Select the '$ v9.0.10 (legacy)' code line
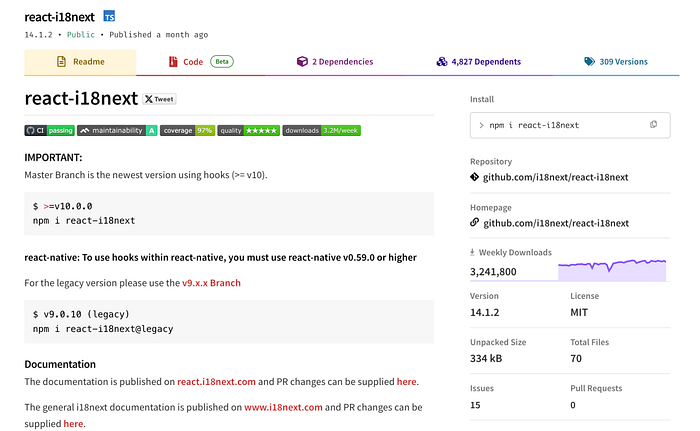 [x=81, y=314]
